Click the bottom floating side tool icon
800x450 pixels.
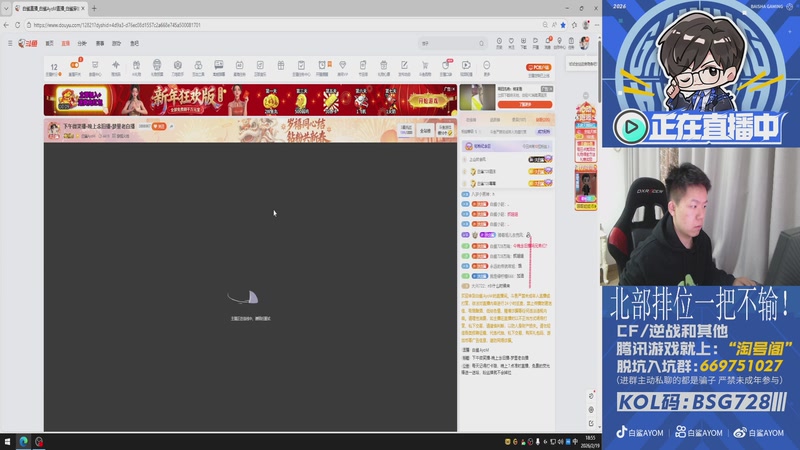point(591,423)
